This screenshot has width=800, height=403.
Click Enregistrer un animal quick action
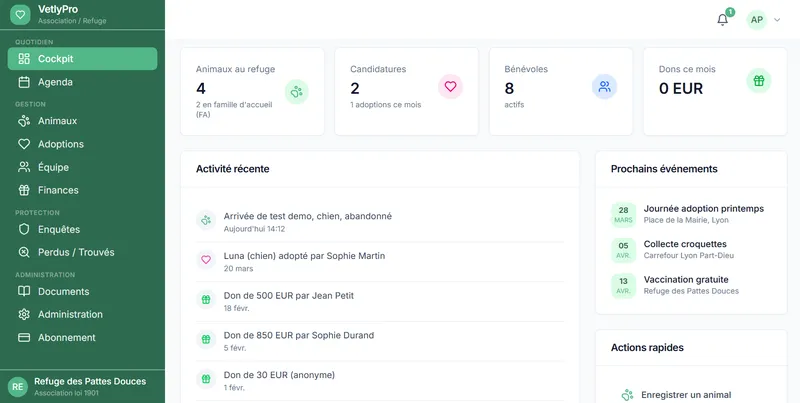click(686, 395)
